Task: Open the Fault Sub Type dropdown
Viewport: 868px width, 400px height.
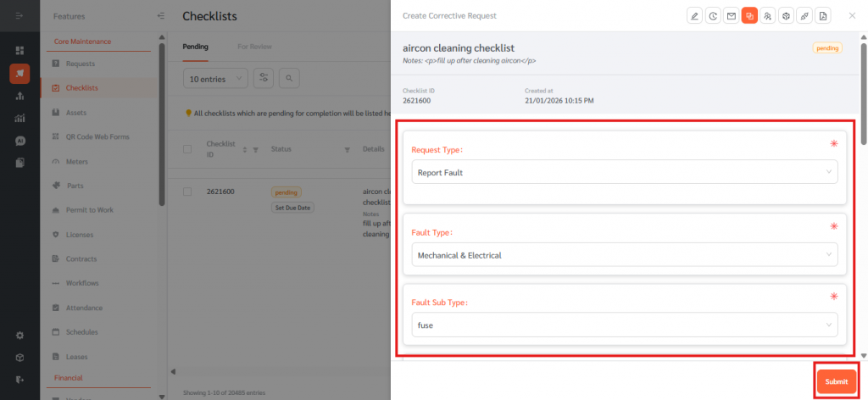Action: tap(624, 325)
